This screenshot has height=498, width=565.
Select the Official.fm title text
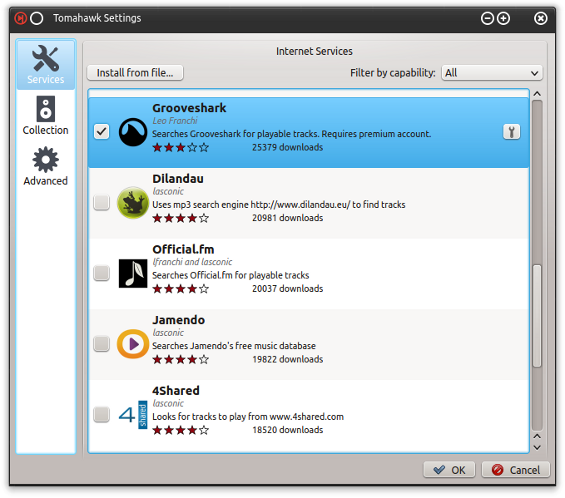coord(183,249)
